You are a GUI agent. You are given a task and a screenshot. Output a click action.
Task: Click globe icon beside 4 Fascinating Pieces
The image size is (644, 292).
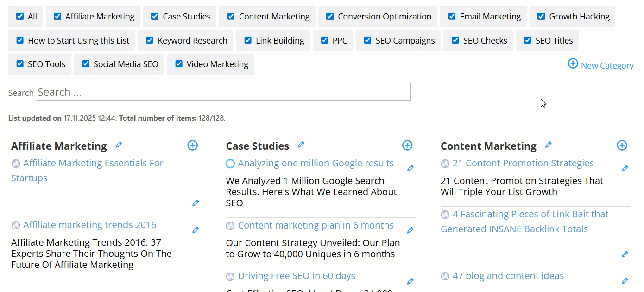click(445, 215)
